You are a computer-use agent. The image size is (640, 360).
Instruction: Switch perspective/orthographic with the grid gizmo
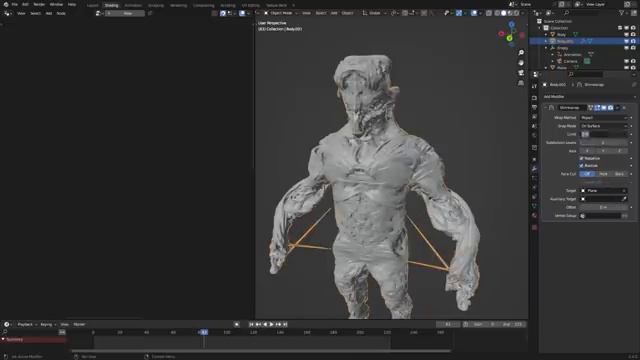tap(521, 83)
